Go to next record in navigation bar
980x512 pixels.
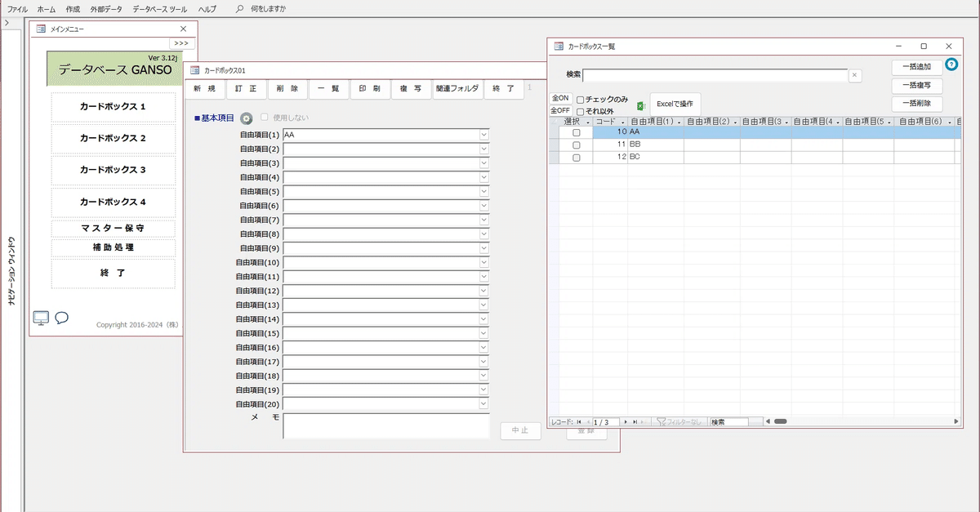(x=626, y=422)
